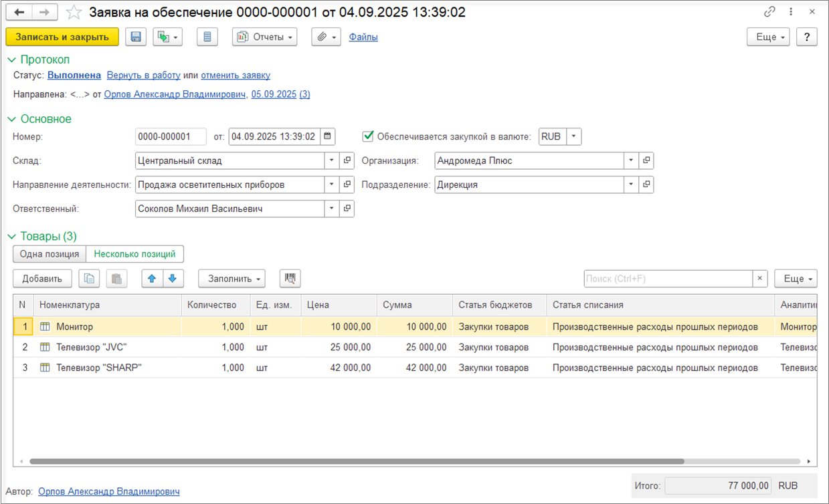Open the RUB currency dropdown
Image resolution: width=829 pixels, height=504 pixels.
(574, 136)
